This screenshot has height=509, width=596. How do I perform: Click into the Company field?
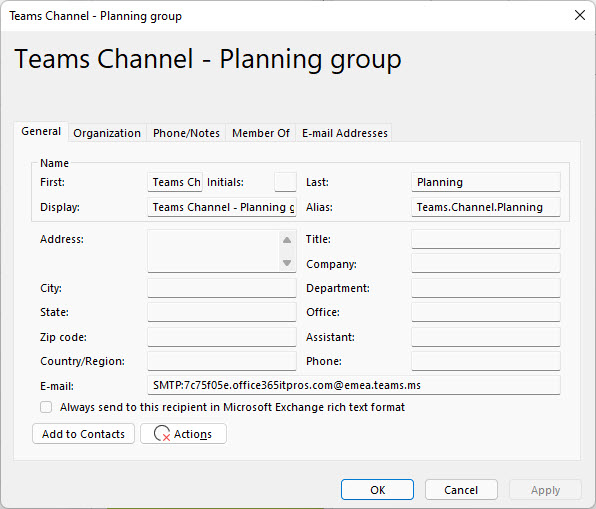coord(486,263)
